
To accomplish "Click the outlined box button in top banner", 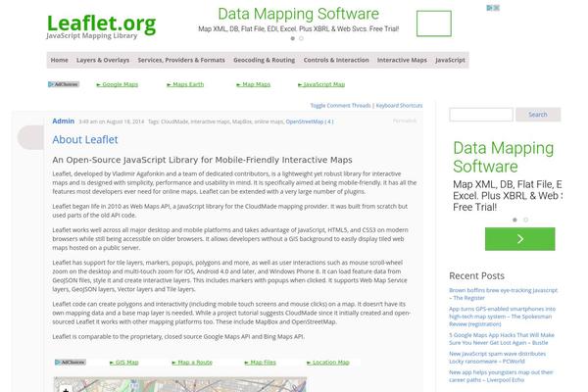I will tap(434, 24).
